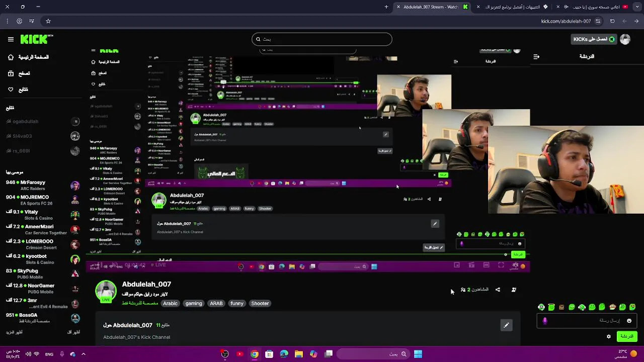The height and width of the screenshot is (362, 644).
Task: Open recommended channel NoorGamer
Action: [x=43, y=289]
